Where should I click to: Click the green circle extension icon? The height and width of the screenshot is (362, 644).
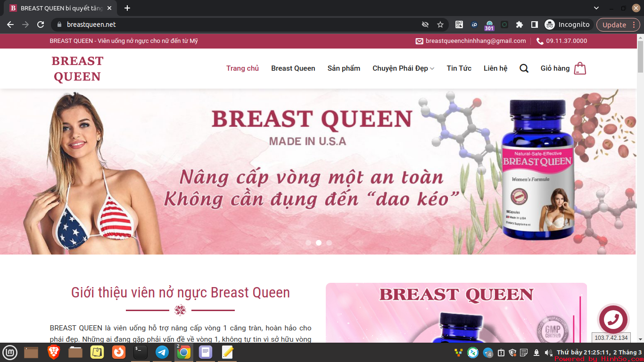click(504, 25)
